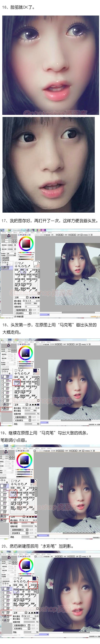Open 文件 menu in step 18 SAI window
The height and width of the screenshot is (644, 100).
pyautogui.click(x=3, y=342)
